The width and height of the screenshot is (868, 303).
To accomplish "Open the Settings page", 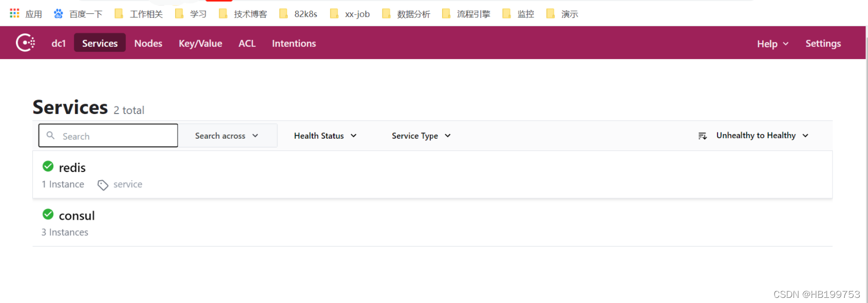I will [823, 43].
